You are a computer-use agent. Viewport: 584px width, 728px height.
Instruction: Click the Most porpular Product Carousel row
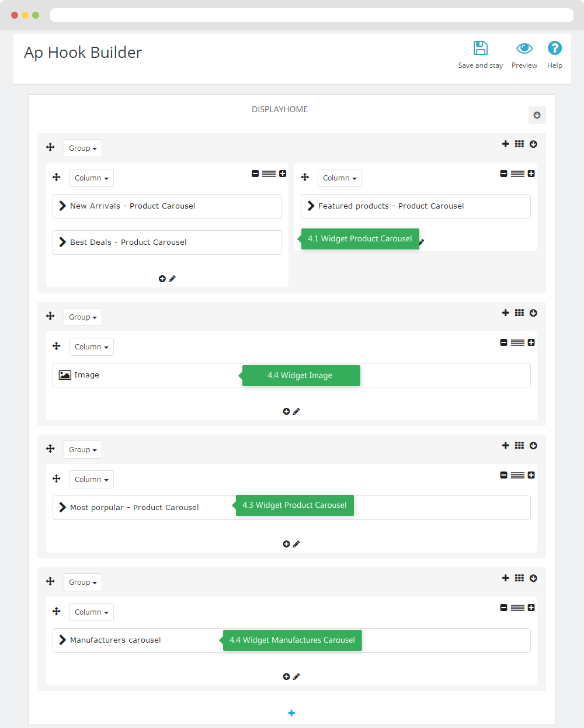pos(291,508)
